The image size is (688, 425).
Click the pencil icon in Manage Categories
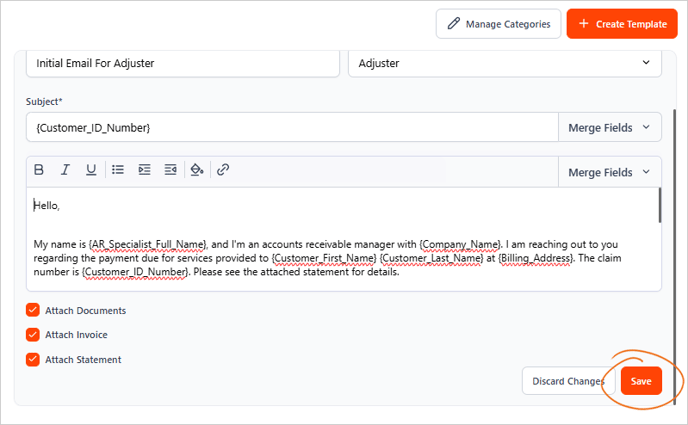pos(454,24)
